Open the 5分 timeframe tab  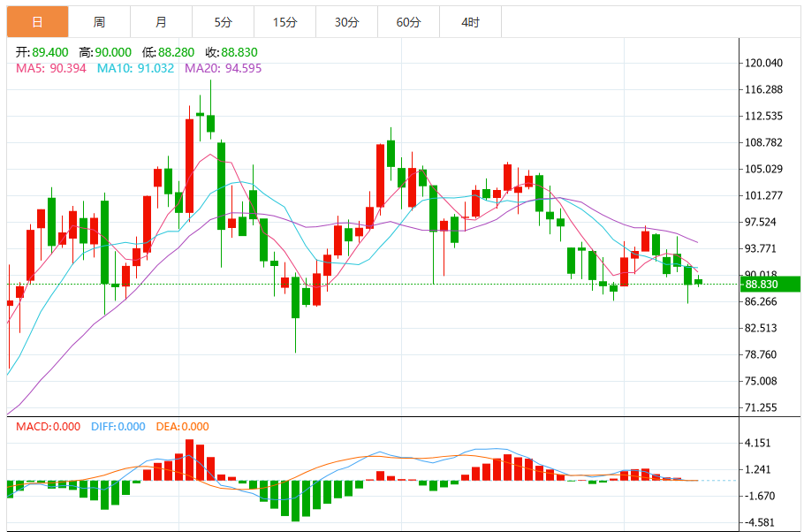tap(223, 22)
